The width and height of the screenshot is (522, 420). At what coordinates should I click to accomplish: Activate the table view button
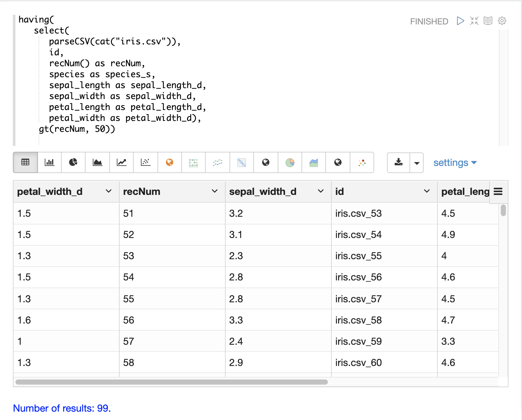[25, 162]
